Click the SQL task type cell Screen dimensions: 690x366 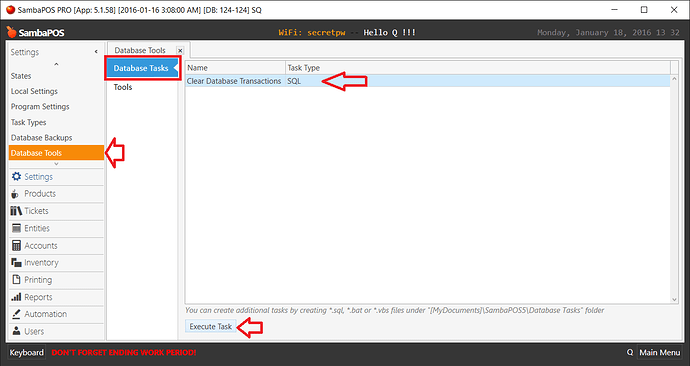coord(294,81)
